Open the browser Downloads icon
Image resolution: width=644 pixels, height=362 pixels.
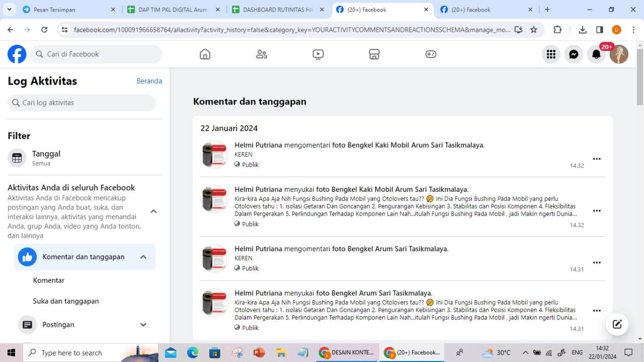[583, 30]
